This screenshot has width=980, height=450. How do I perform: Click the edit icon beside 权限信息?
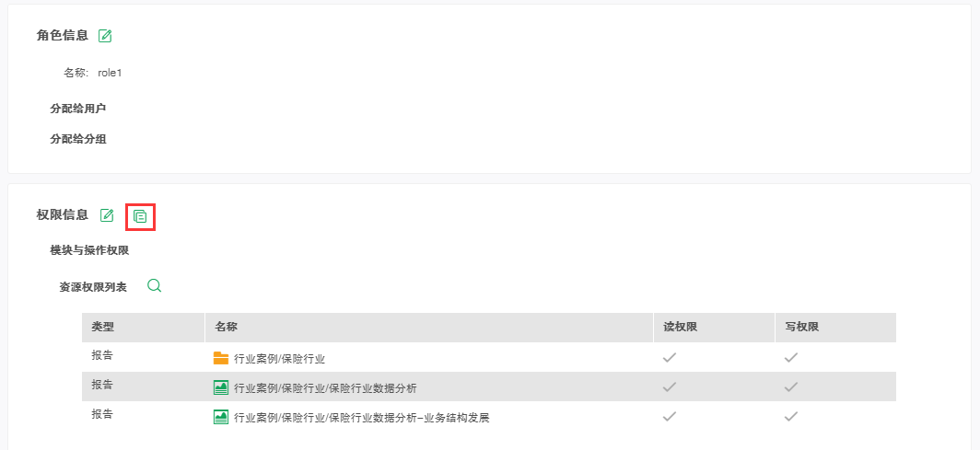click(x=107, y=215)
